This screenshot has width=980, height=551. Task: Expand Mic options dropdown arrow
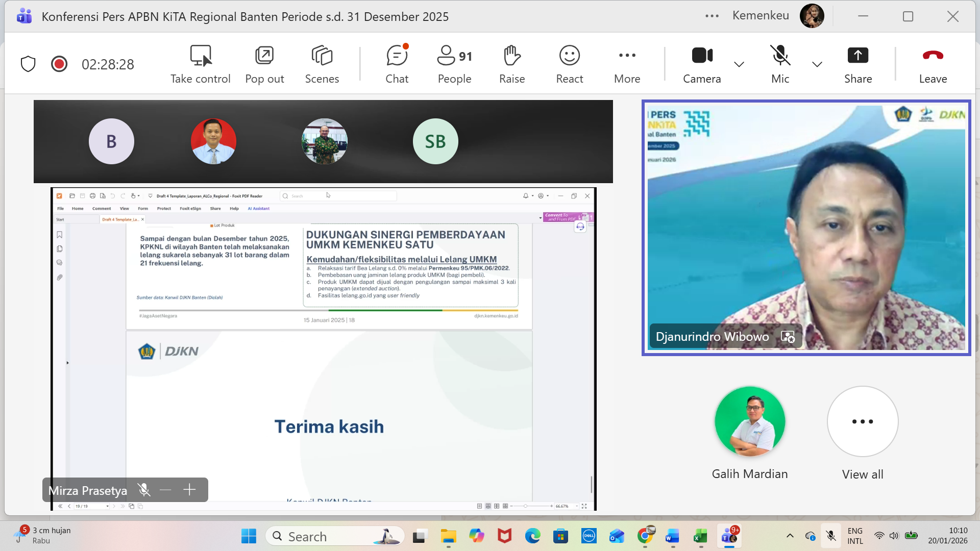pos(817,64)
